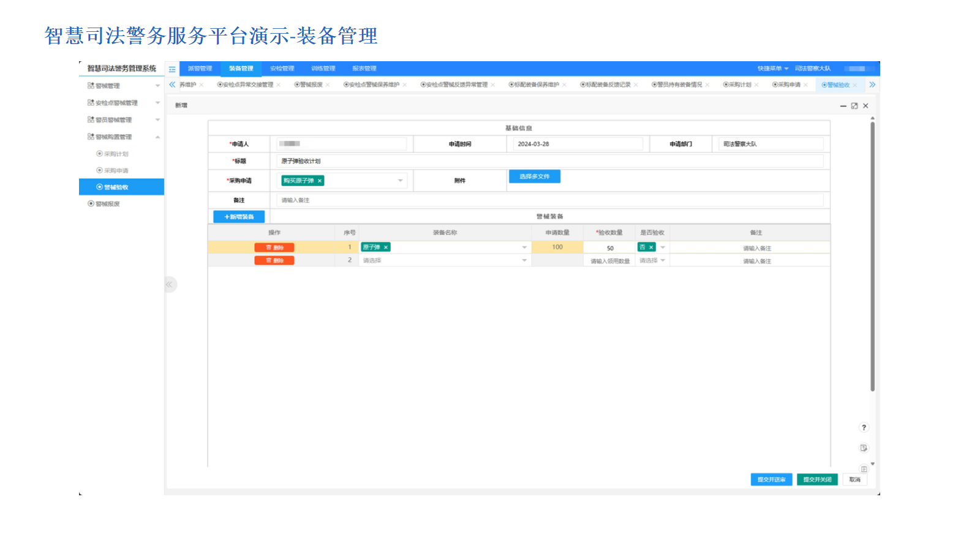Click the clipboard icon at bottom right
Screen dimensions: 980x551
[864, 469]
